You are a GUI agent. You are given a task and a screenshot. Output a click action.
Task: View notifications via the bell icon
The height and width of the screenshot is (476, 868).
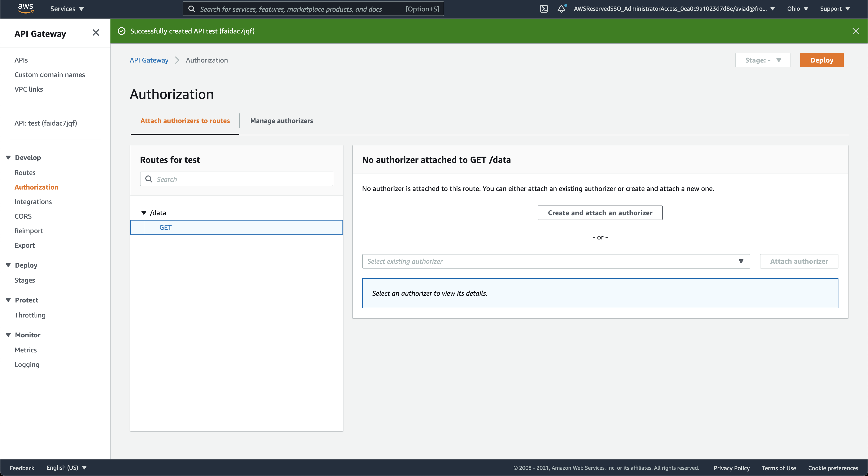pyautogui.click(x=561, y=9)
